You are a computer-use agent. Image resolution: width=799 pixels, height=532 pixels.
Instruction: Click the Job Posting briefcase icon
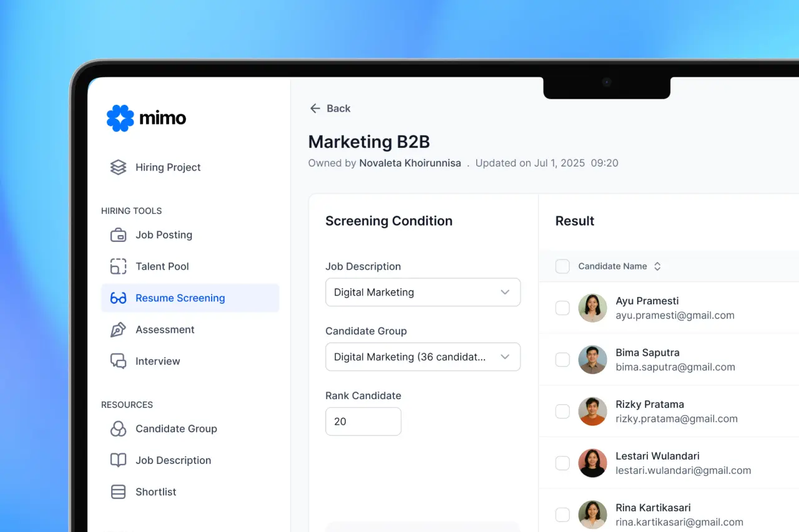(x=118, y=235)
